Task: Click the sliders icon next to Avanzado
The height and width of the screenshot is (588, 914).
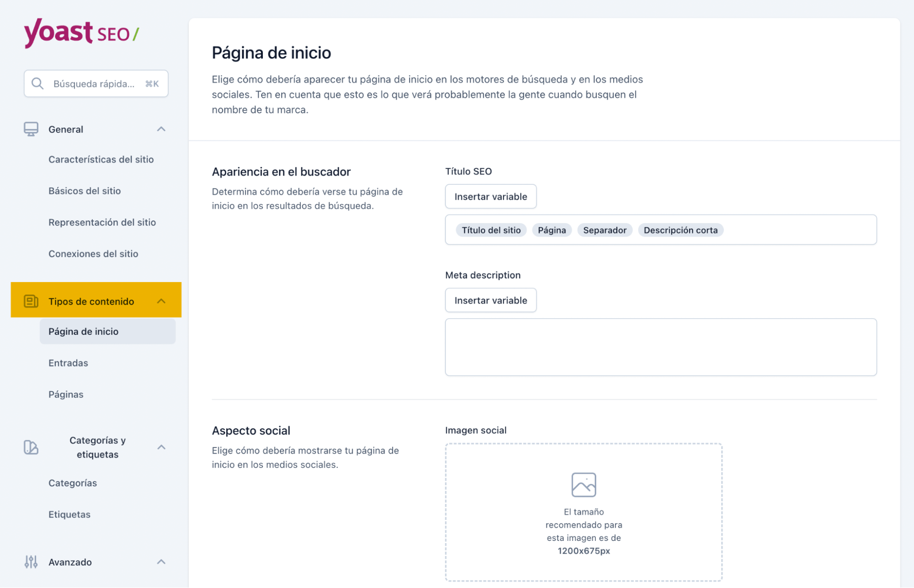Action: (x=31, y=561)
